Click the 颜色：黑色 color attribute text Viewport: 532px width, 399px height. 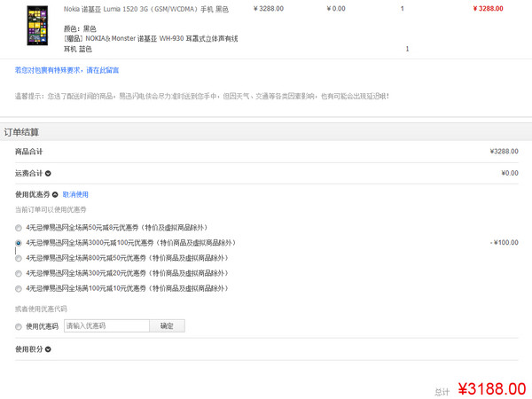pyautogui.click(x=80, y=29)
